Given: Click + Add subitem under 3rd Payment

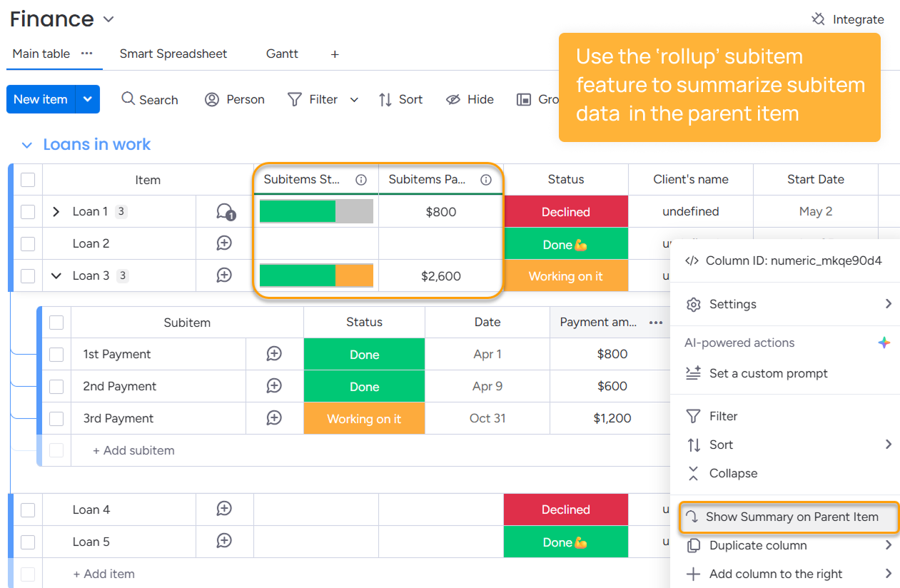Looking at the screenshot, I should [x=133, y=450].
